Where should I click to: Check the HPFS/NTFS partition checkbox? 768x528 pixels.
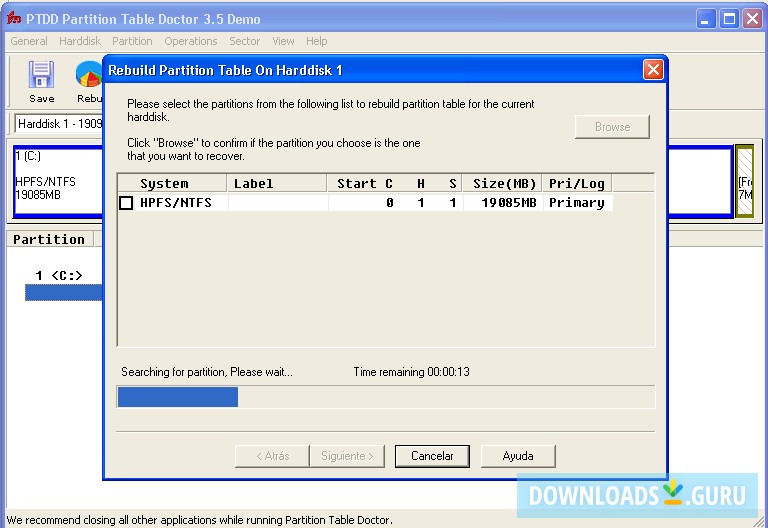click(x=126, y=202)
